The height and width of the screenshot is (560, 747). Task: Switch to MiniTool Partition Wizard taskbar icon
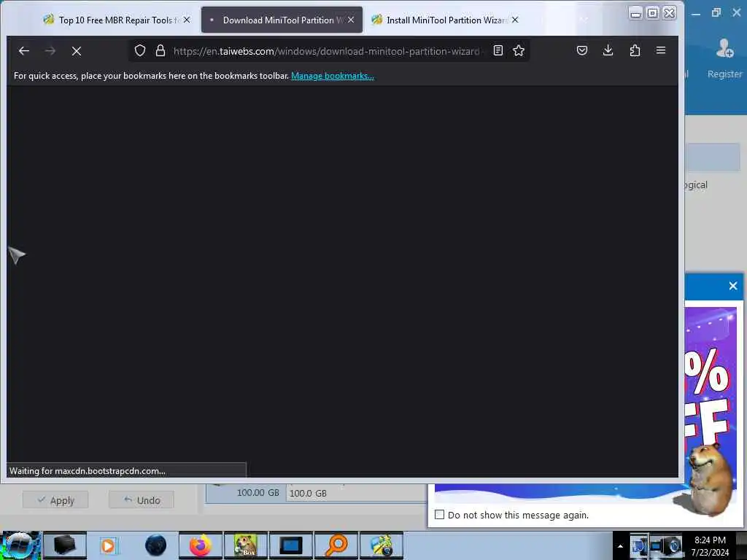point(381,545)
